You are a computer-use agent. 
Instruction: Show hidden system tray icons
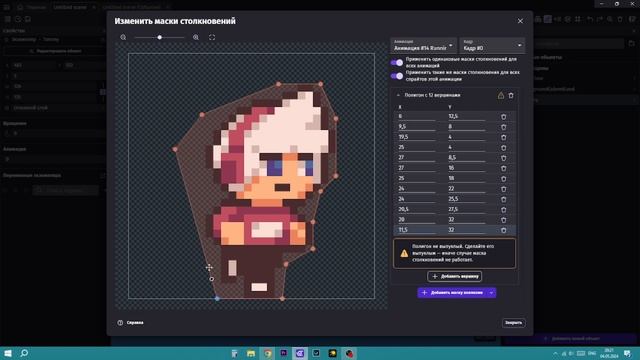click(x=555, y=353)
